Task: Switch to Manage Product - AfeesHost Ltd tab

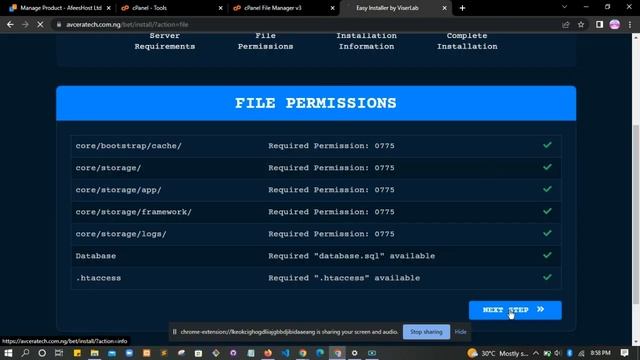Action: pyautogui.click(x=61, y=8)
